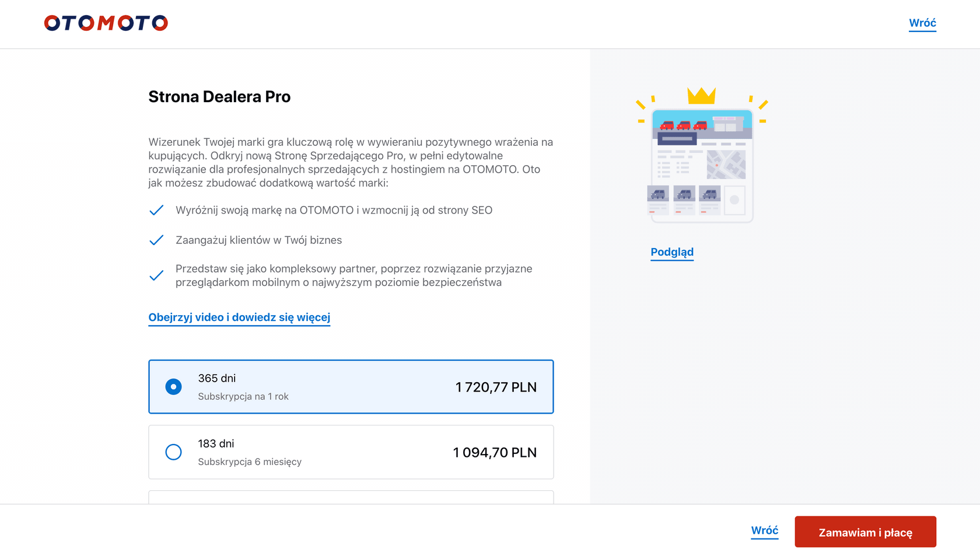Select the 183 dni radio button
The image size is (980, 559).
173,452
